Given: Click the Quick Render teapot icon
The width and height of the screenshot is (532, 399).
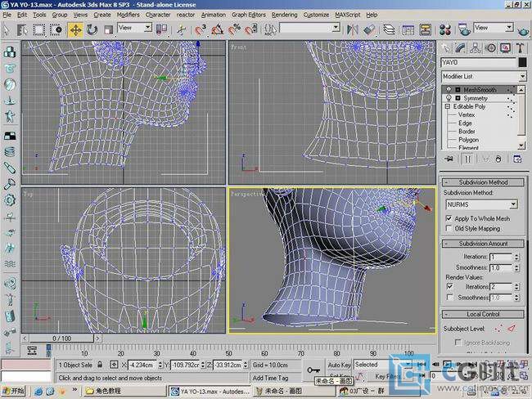Looking at the screenshot, I should click(524, 31).
